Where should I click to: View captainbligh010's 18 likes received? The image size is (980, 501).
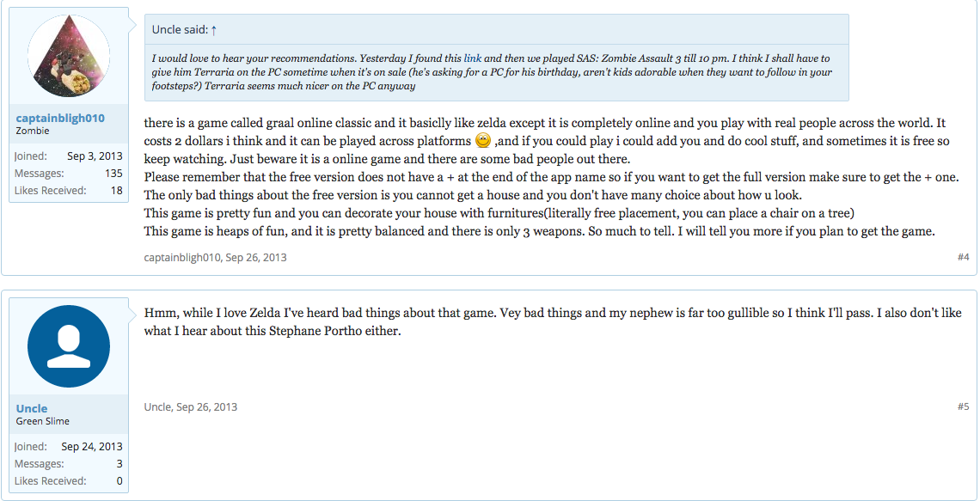[116, 190]
